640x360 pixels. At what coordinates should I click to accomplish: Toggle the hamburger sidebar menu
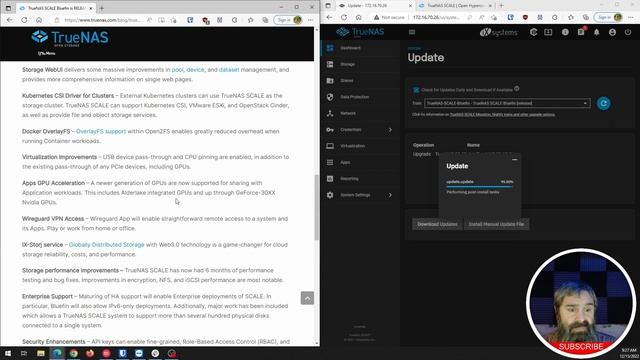point(412,32)
